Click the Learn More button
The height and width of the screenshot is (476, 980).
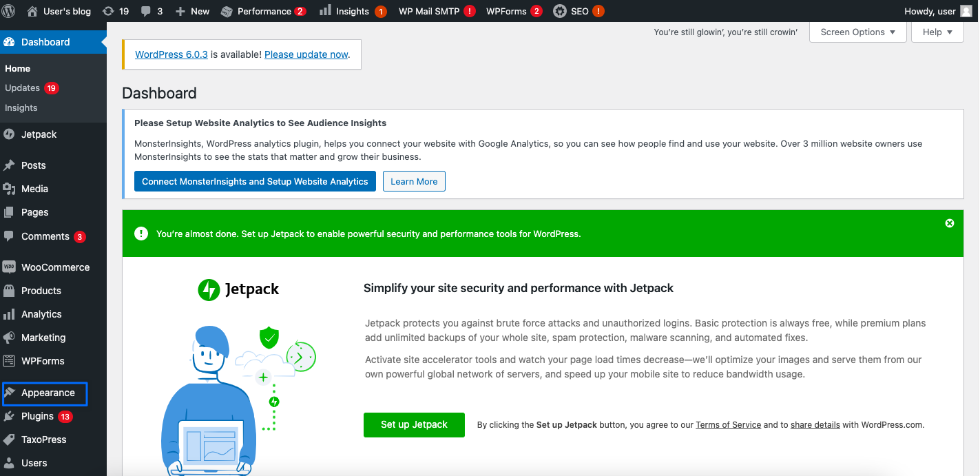(x=414, y=181)
